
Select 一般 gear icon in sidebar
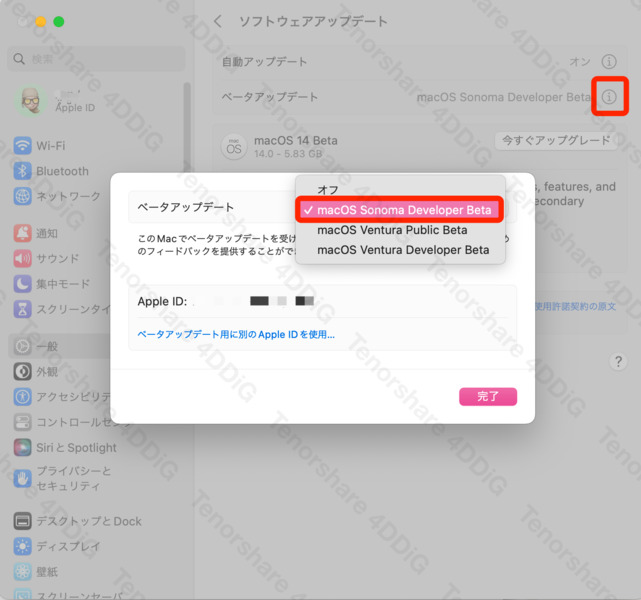(x=22, y=346)
